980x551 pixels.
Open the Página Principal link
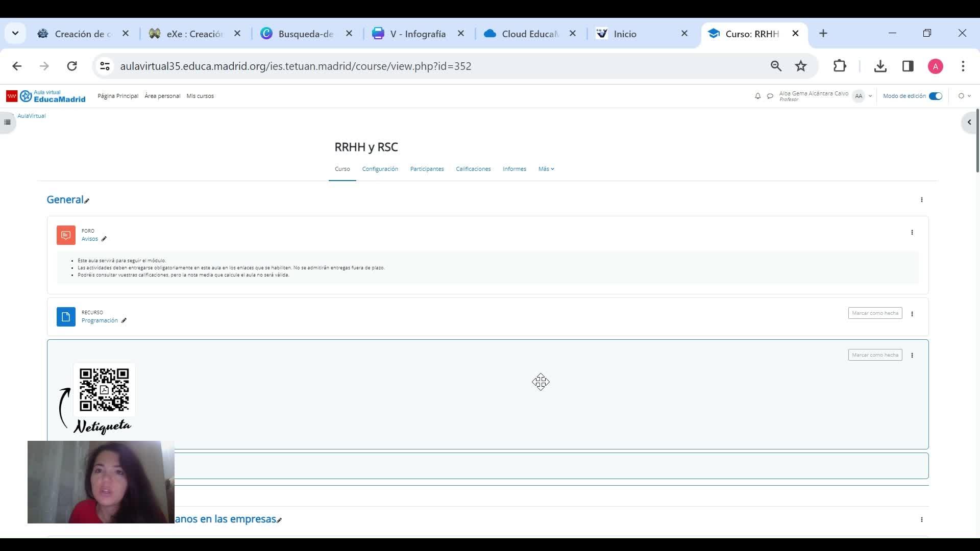tap(118, 96)
